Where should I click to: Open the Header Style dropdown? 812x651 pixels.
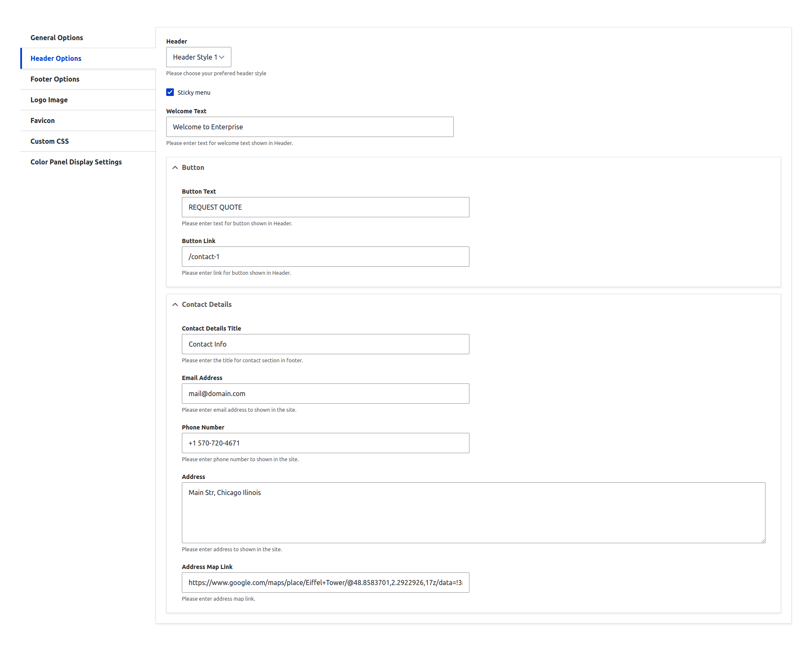coord(198,57)
